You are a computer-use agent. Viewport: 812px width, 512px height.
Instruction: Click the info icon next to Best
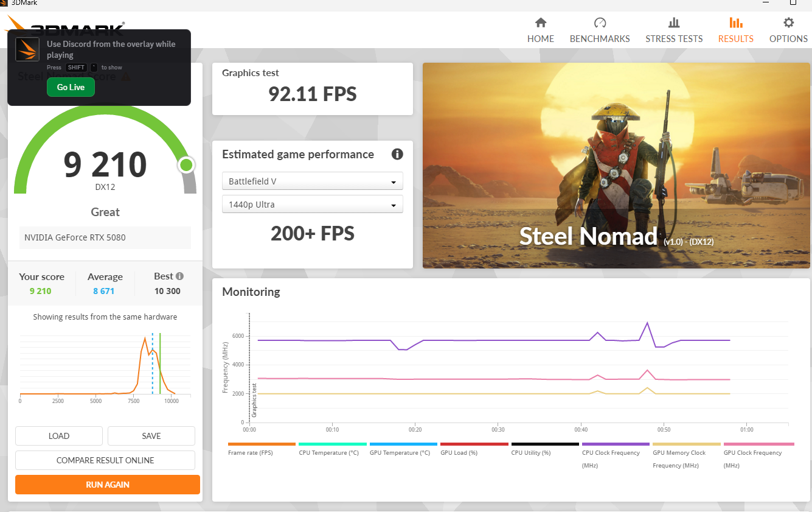click(179, 276)
